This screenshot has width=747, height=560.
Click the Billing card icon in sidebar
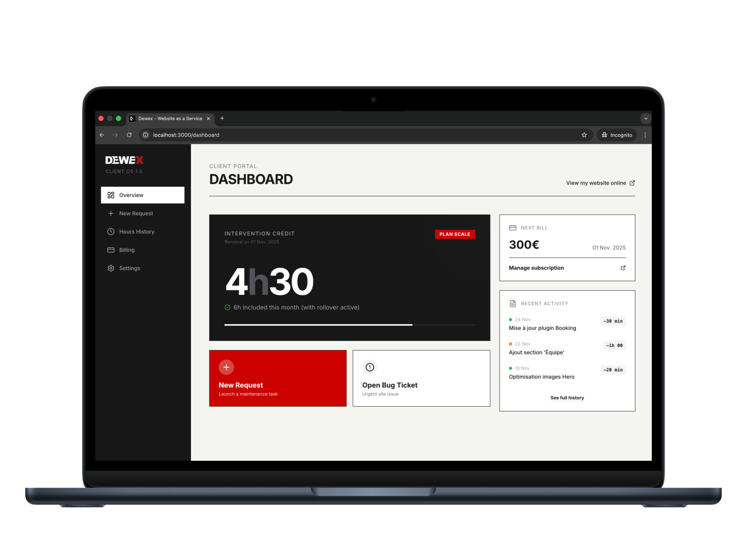pos(111,250)
